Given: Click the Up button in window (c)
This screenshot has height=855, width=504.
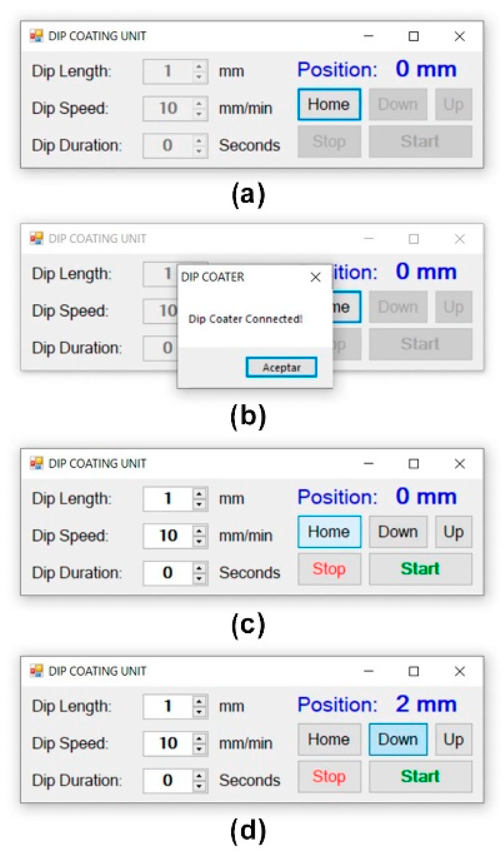Looking at the screenshot, I should [x=453, y=532].
